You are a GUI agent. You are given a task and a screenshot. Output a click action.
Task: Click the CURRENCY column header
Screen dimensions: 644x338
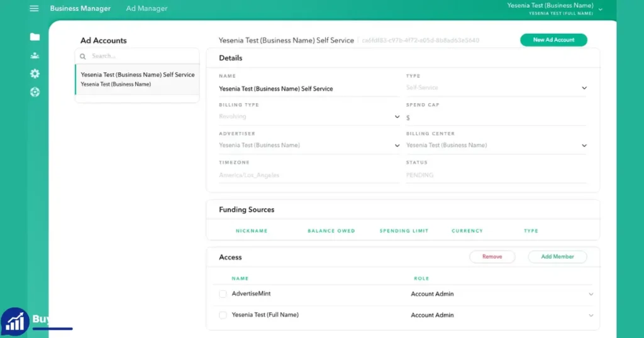point(467,231)
